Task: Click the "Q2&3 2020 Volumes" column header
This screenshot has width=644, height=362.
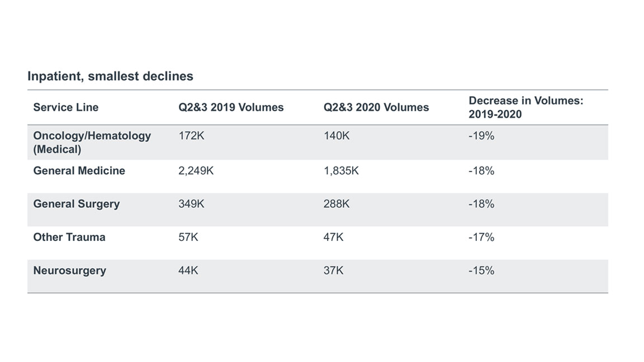Action: (376, 107)
